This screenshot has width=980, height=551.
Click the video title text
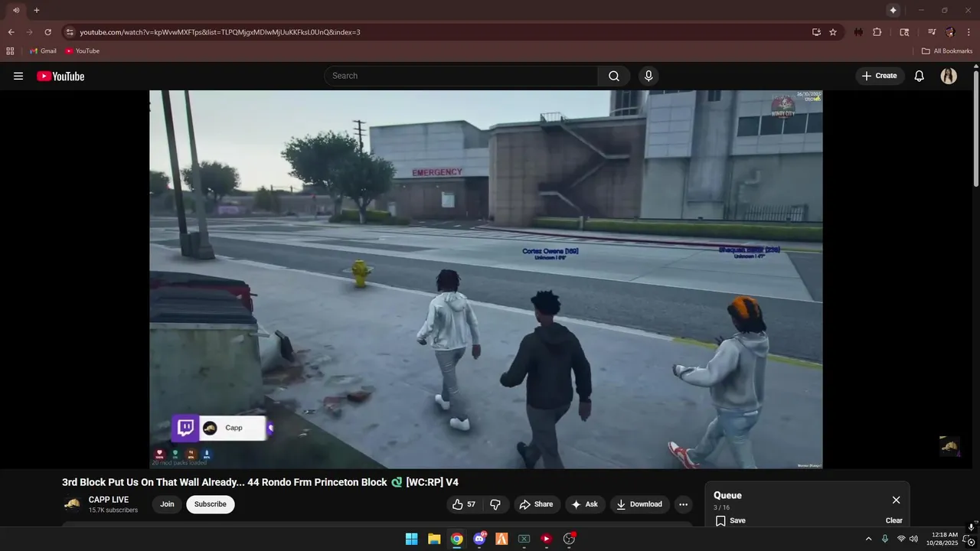click(260, 482)
